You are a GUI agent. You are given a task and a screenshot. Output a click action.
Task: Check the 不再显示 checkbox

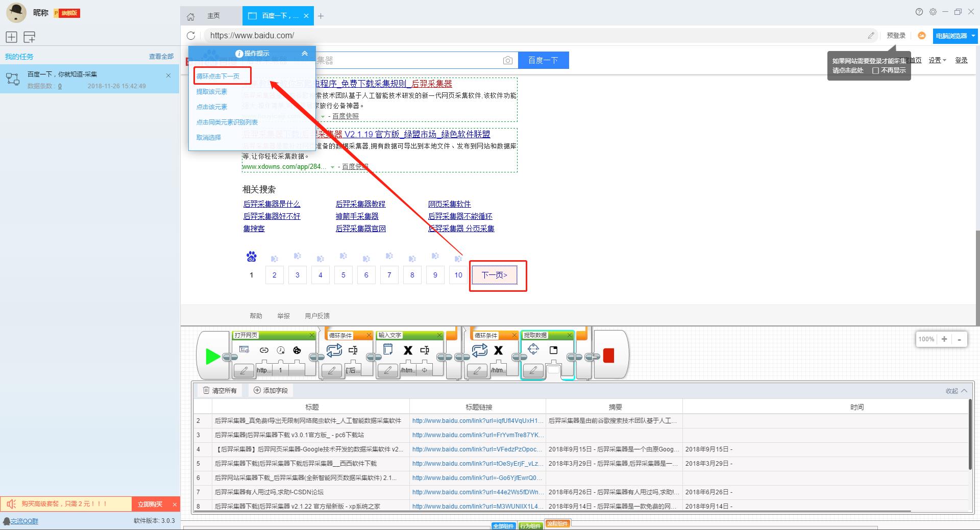(875, 70)
